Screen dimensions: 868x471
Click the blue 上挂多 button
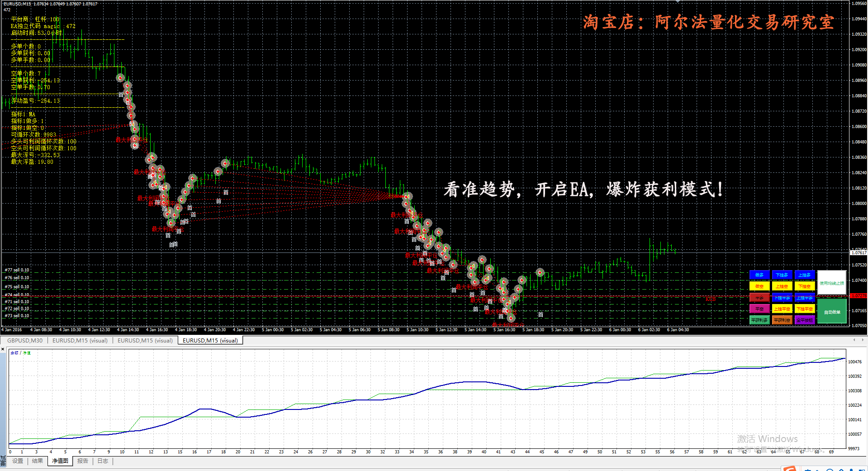[805, 275]
